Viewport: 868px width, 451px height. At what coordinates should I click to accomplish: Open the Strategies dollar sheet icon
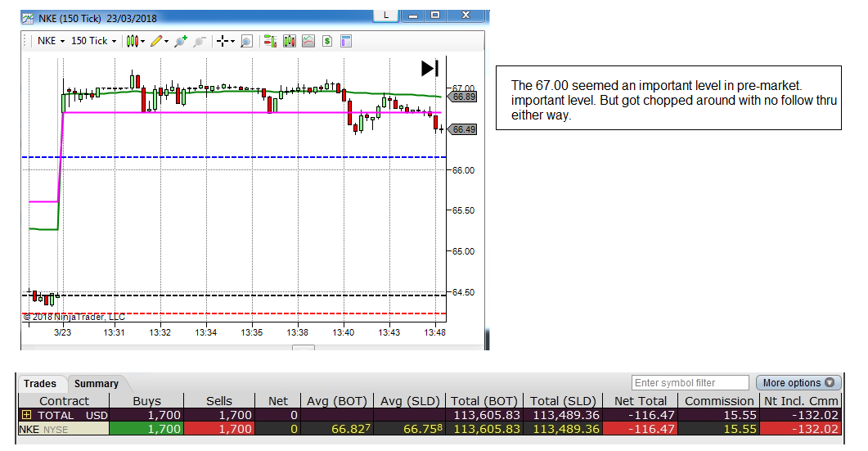[327, 41]
